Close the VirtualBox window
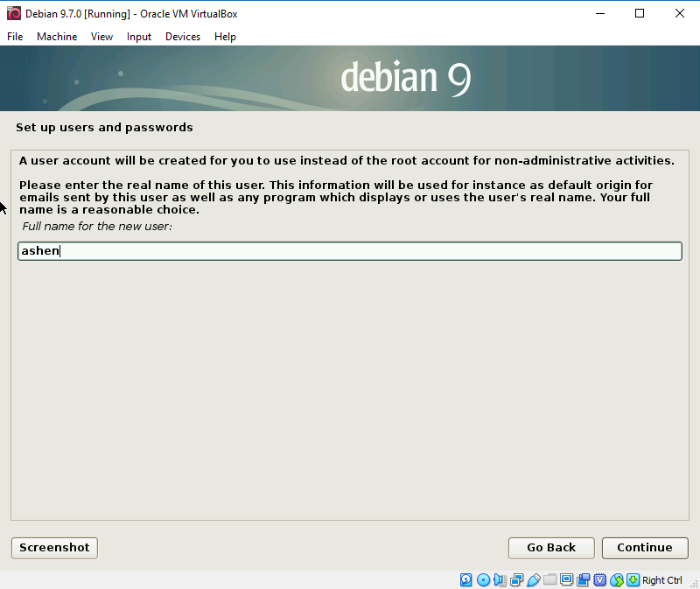This screenshot has width=700, height=589. [x=680, y=13]
